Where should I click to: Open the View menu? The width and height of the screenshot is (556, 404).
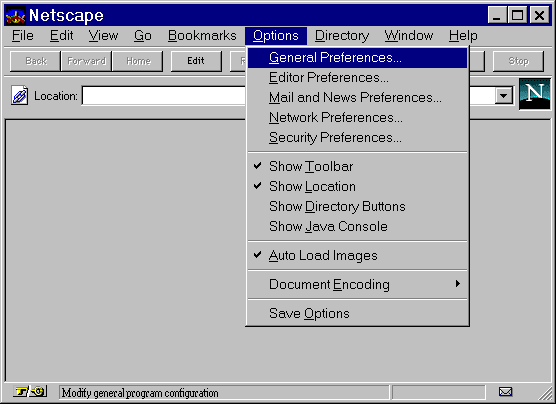click(x=103, y=36)
